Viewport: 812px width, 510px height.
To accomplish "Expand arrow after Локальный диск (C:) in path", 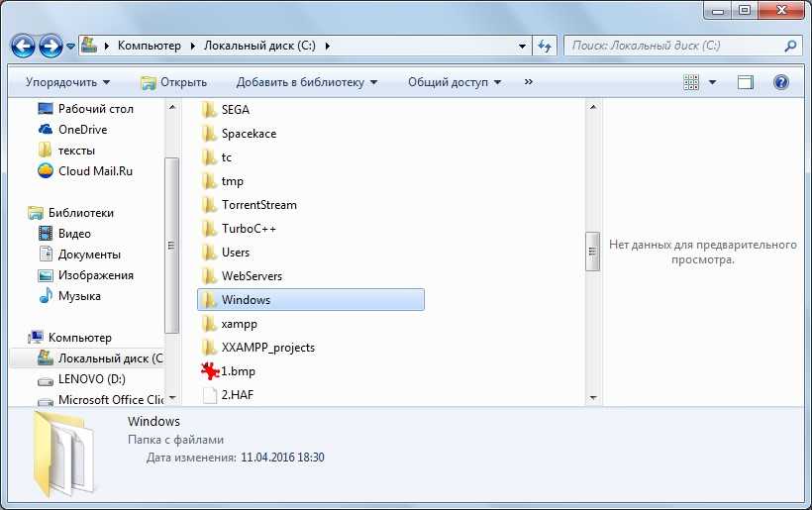I will pos(328,46).
